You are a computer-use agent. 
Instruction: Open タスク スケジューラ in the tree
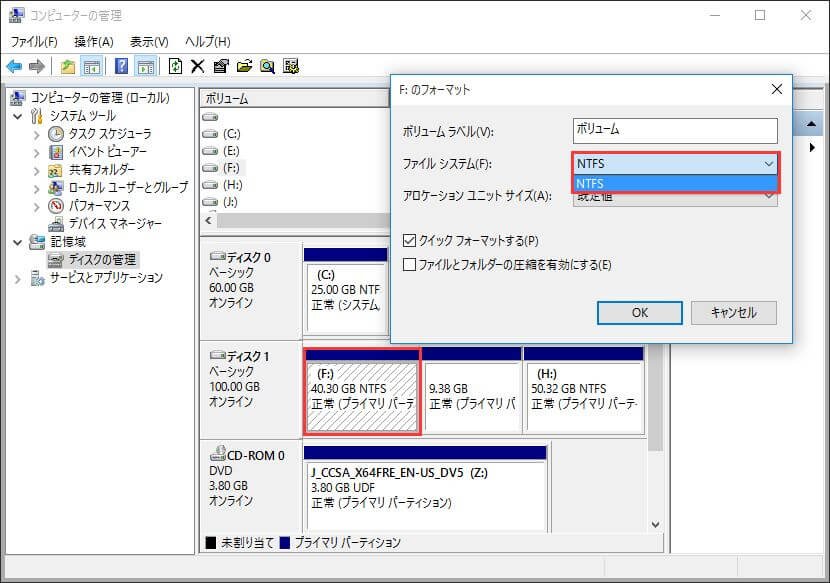pyautogui.click(x=110, y=134)
